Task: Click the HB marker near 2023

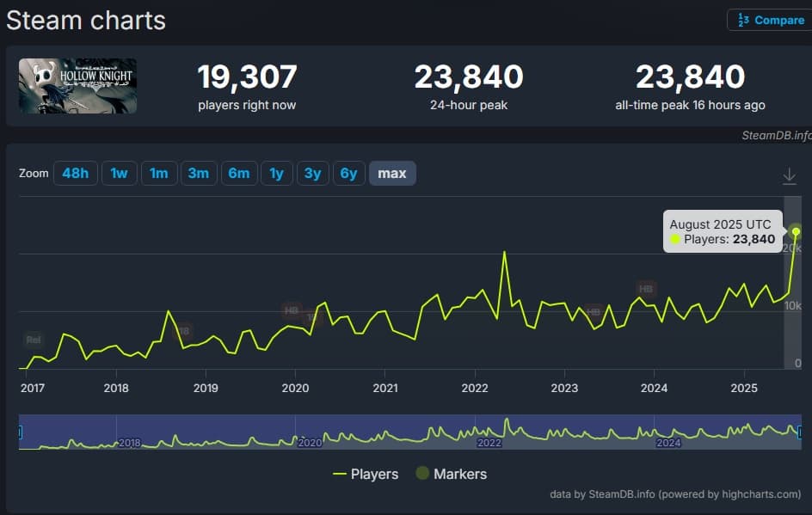Action: pos(593,310)
